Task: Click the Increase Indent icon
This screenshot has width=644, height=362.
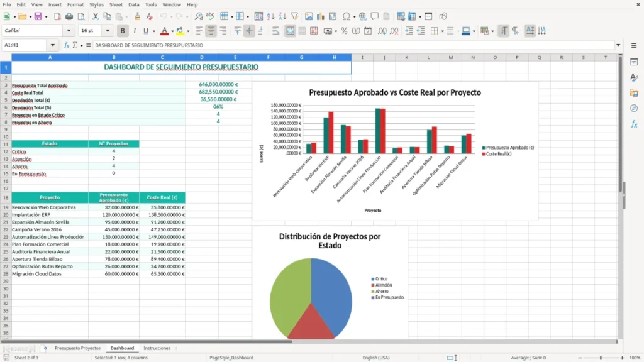Action: (x=409, y=31)
